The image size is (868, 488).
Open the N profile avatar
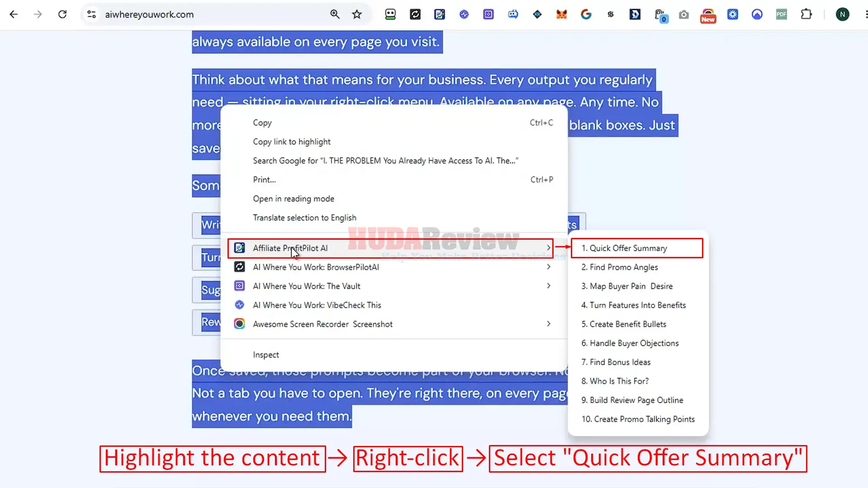[x=842, y=14]
